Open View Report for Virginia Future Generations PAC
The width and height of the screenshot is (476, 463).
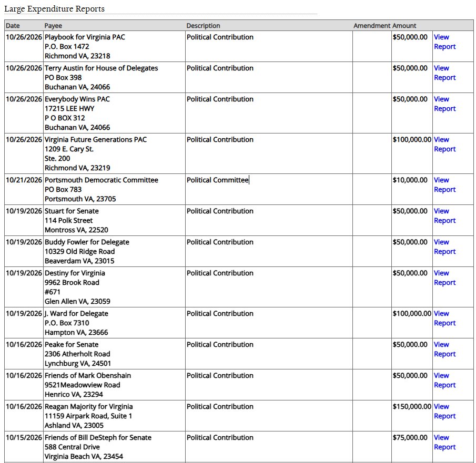tap(445, 145)
